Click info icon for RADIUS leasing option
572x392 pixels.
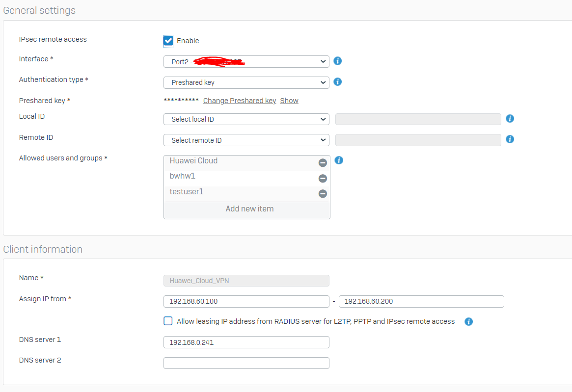[468, 322]
